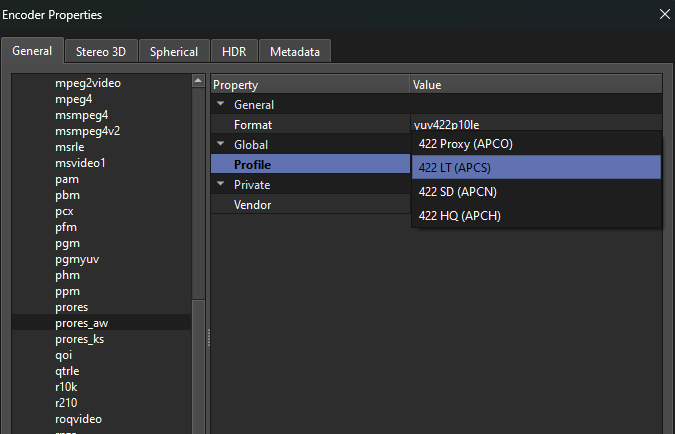Select the prores_ks encoder
This screenshot has height=434, width=675.
(x=79, y=339)
